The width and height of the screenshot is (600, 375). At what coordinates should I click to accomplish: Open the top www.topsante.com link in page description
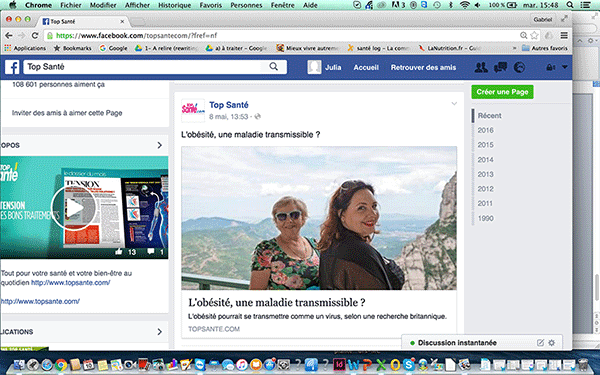70,283
